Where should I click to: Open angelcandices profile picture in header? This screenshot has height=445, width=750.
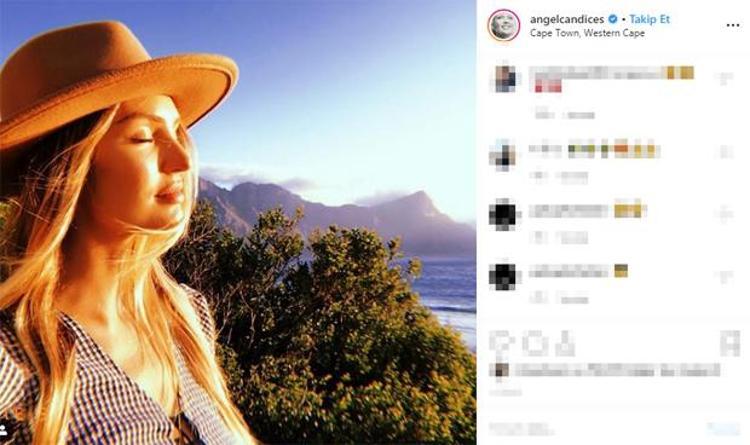coord(504,25)
